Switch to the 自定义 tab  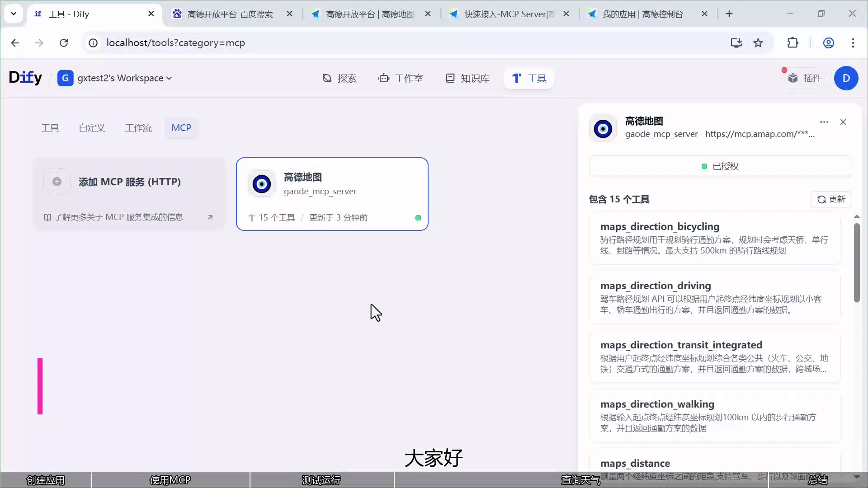tap(92, 128)
